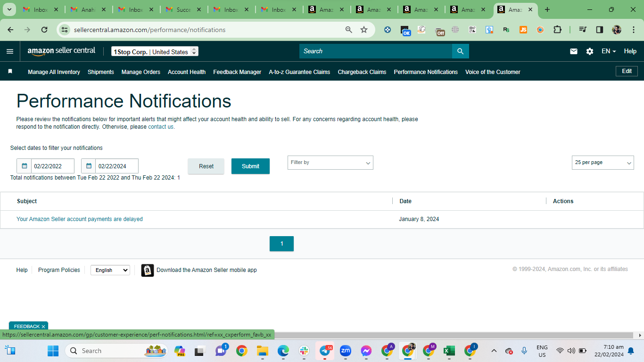The image size is (644, 362).
Task: Open the top-bar Help link
Action: tap(630, 51)
